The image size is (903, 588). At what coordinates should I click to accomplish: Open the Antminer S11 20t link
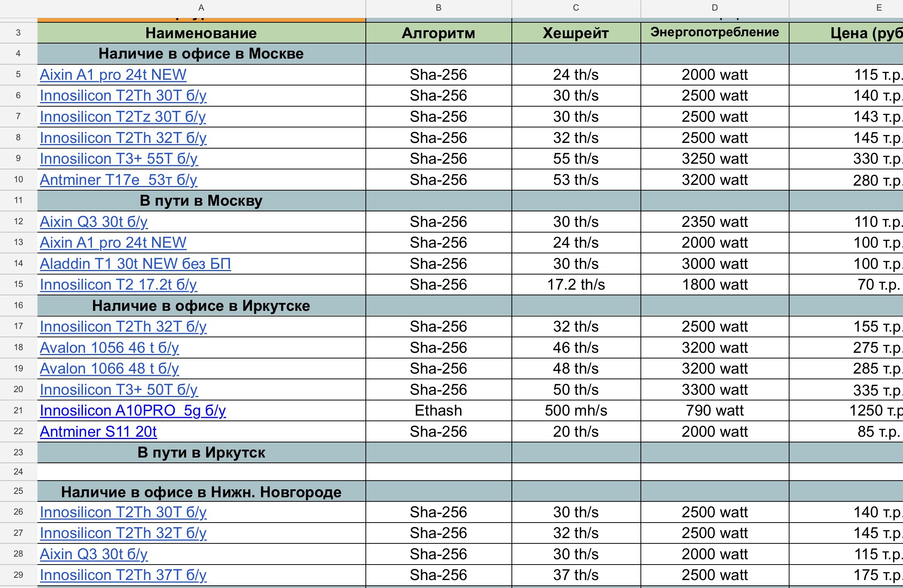(98, 432)
